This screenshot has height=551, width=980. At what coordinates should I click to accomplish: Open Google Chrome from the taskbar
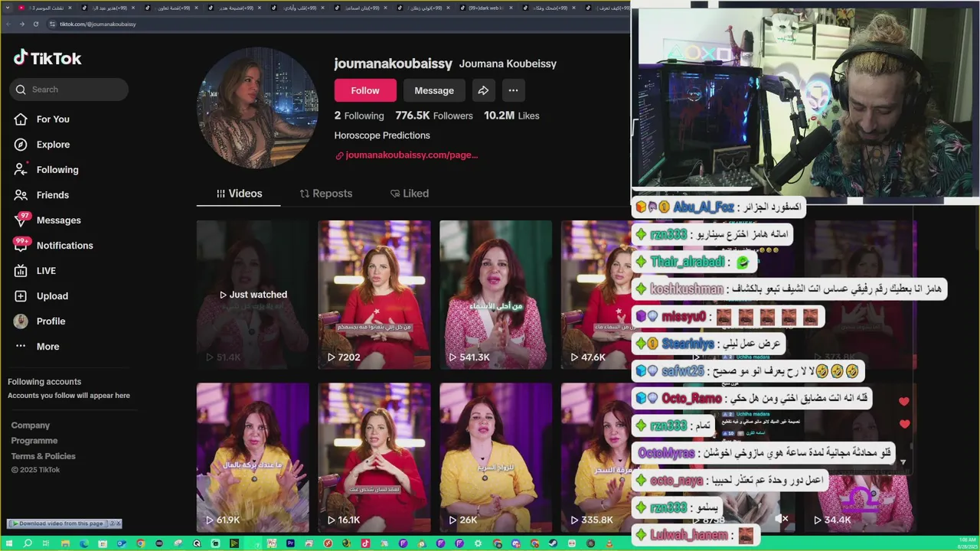(140, 543)
